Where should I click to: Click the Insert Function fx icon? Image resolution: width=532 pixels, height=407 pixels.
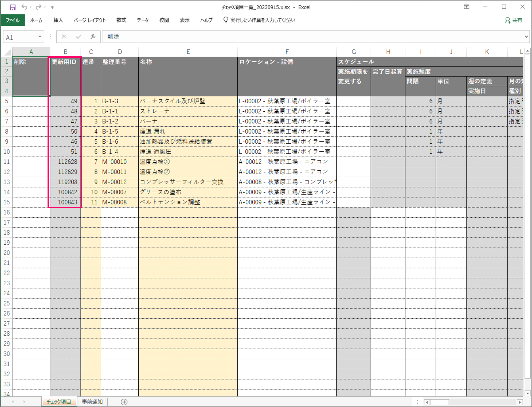[x=93, y=37]
